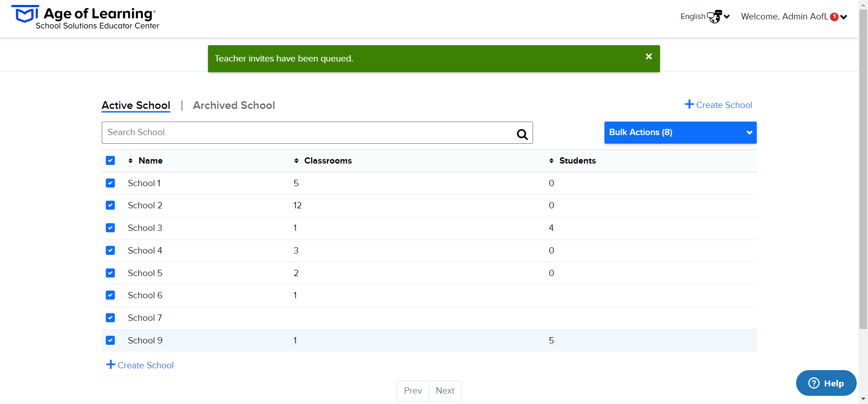Click the language globe chat icon

coord(715,17)
